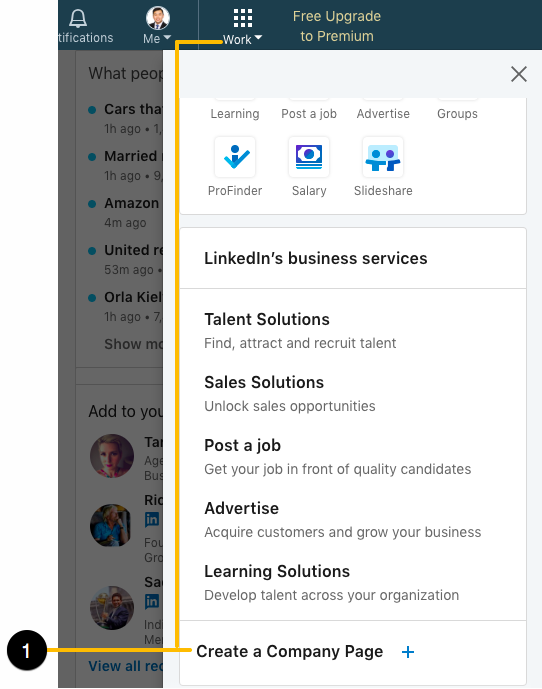
Task: Open the Salary app icon
Action: (x=309, y=157)
